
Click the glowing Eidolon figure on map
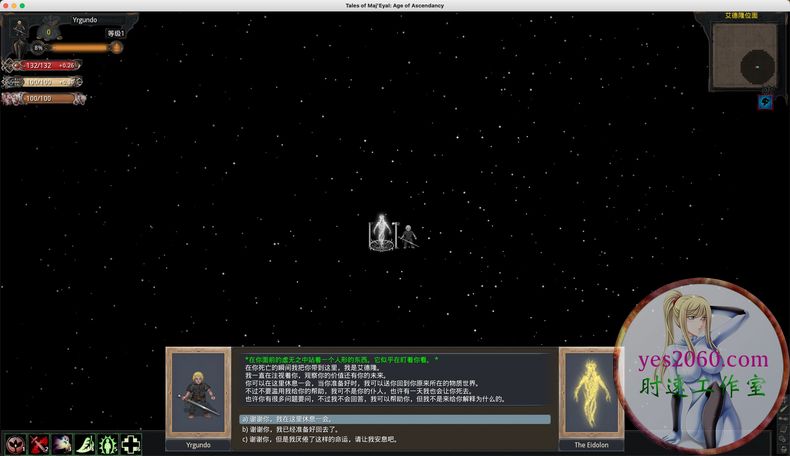tap(380, 233)
